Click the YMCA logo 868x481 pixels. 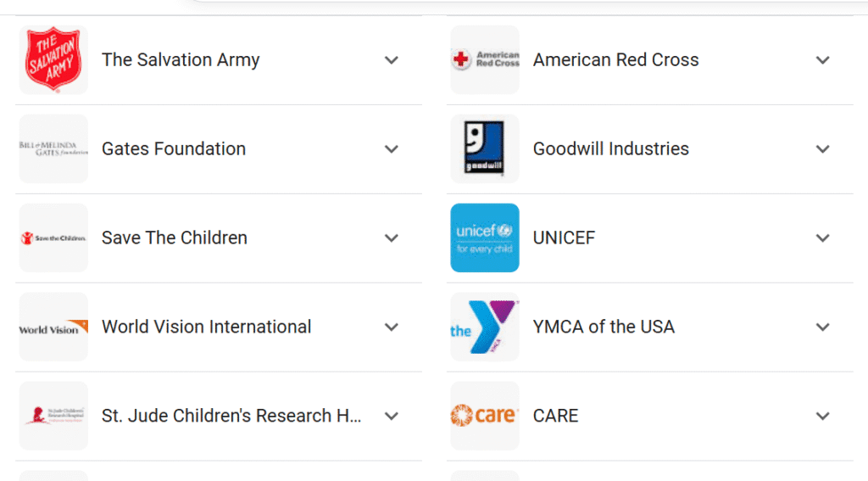click(485, 327)
